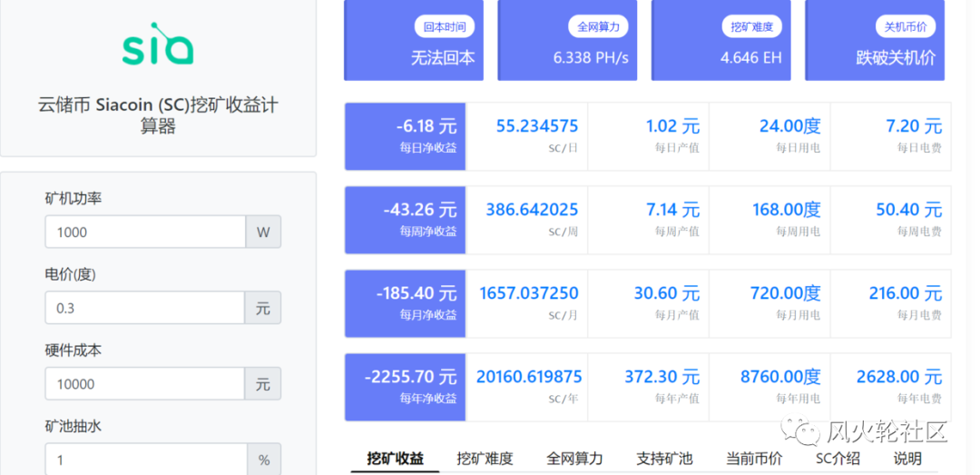Viewport: 980px width, 475px height.
Task: Open the 说明 tab
Action: 906,459
